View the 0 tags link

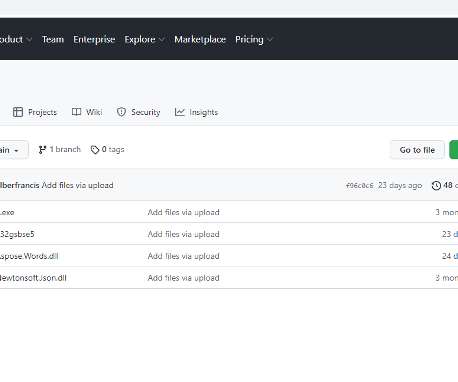tap(107, 149)
